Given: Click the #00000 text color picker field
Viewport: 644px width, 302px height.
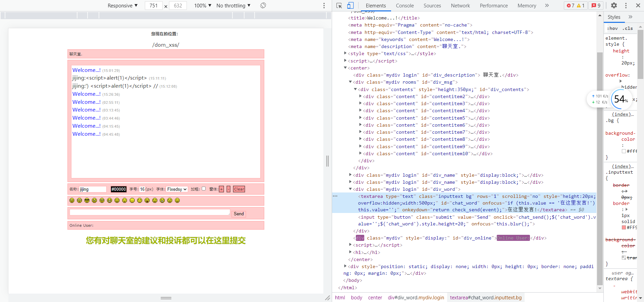Looking at the screenshot, I should [119, 189].
